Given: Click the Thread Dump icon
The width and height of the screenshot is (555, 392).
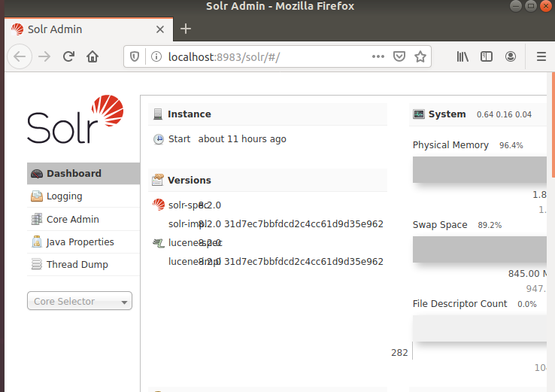Looking at the screenshot, I should (x=36, y=265).
